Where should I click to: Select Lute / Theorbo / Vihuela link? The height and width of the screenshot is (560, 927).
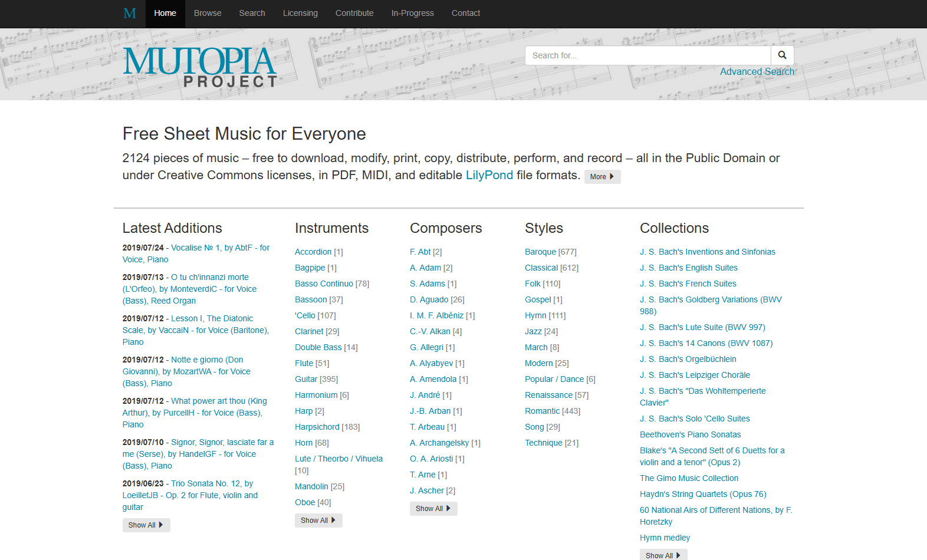tap(338, 459)
